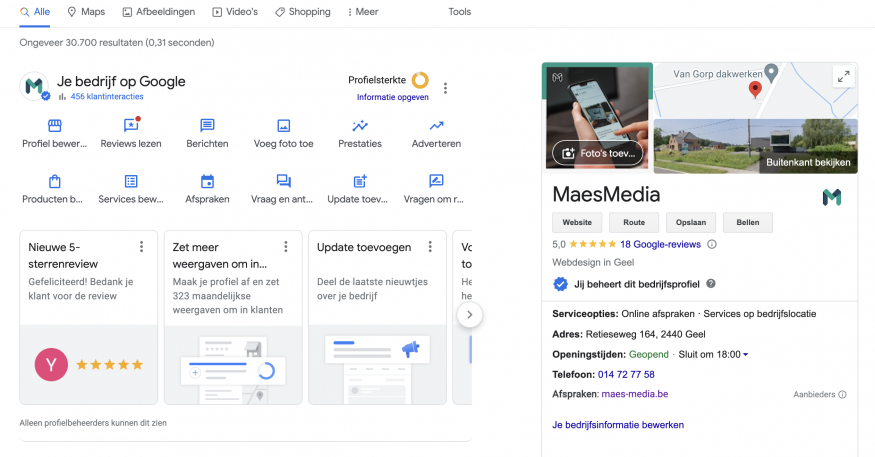Open Afspraken calendar icon
This screenshot has height=457, width=875.
point(207,181)
